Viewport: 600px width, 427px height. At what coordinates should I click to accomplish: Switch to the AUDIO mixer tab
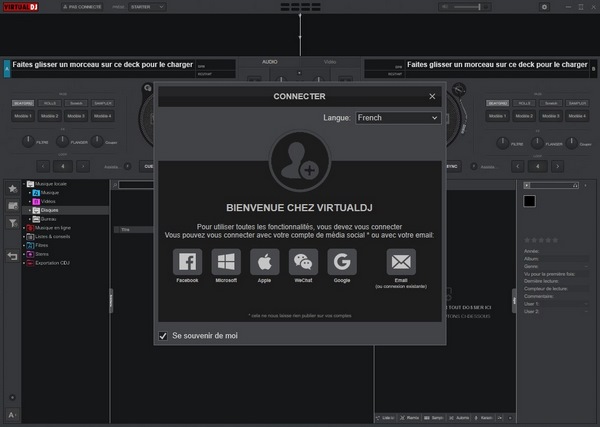[x=270, y=62]
